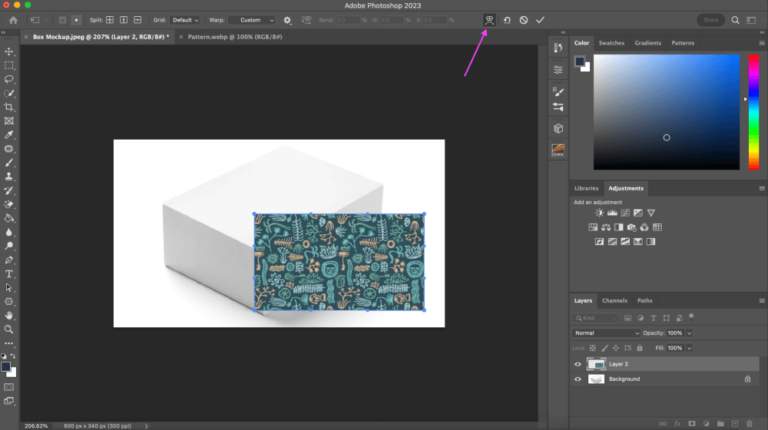Add a Levels adjustment
This screenshot has width=768, height=430.
612,213
